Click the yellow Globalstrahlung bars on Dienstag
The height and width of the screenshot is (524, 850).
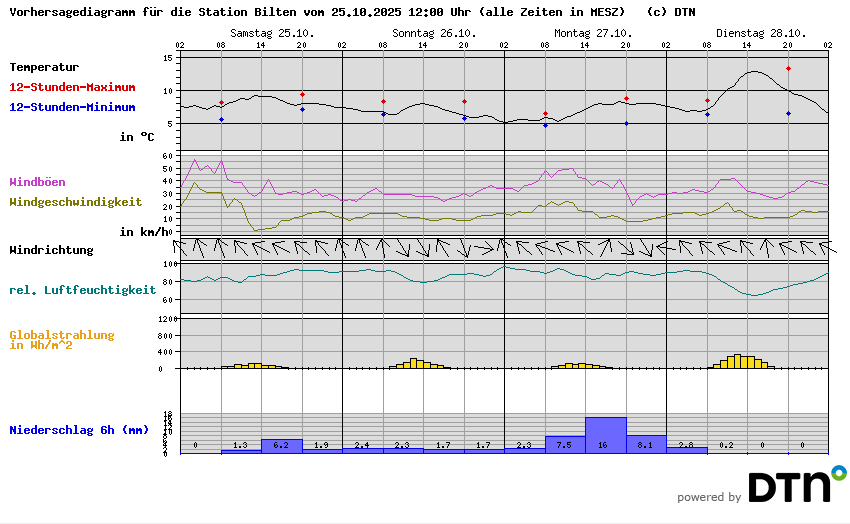pos(742,362)
